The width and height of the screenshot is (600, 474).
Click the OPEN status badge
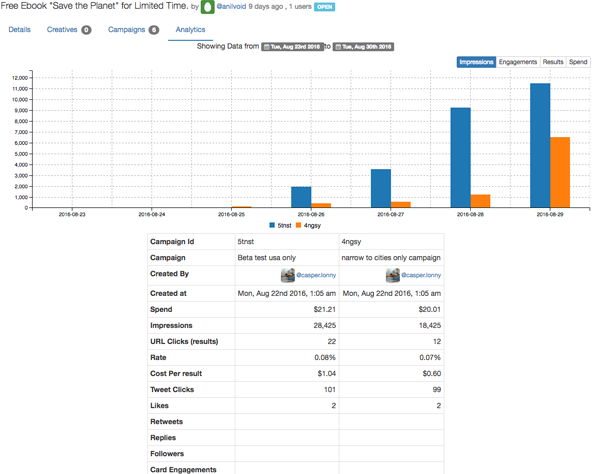[324, 7]
